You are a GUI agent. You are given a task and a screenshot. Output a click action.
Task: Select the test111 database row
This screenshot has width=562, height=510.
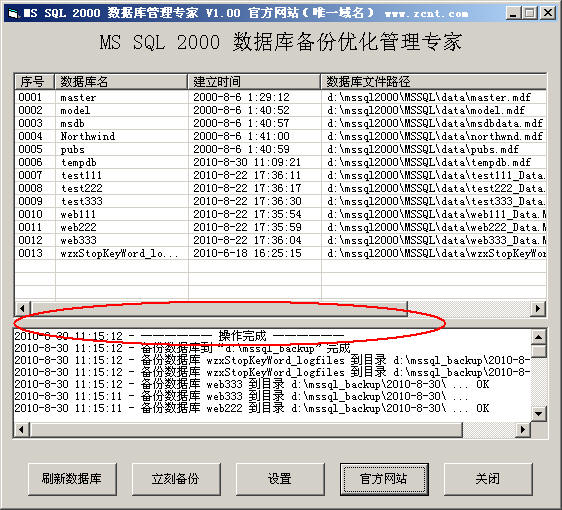coord(281,175)
